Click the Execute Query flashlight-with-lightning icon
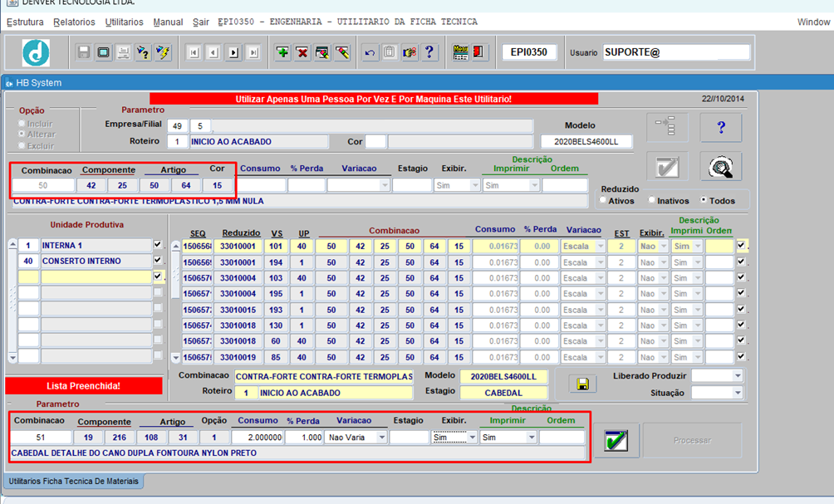This screenshot has width=834, height=504. [x=164, y=52]
